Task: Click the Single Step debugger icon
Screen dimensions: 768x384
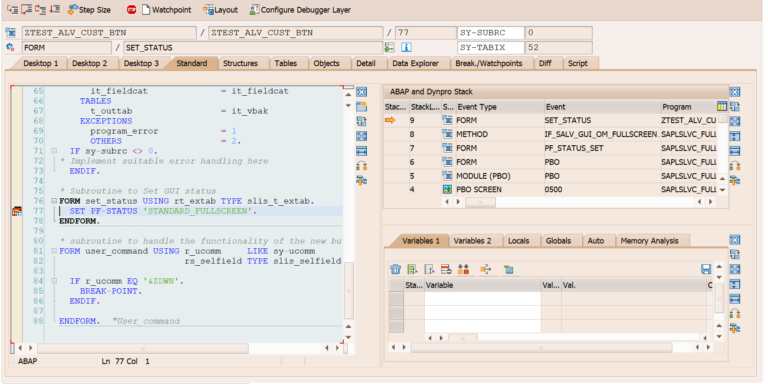Action: coord(12,9)
